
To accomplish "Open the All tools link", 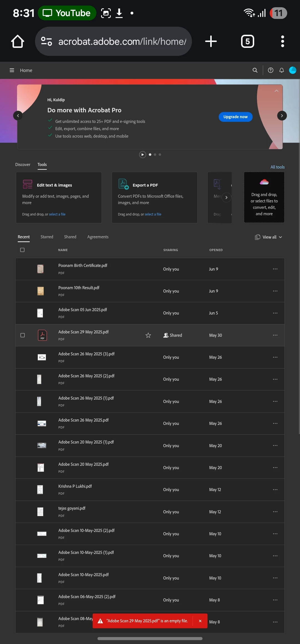I will [x=277, y=167].
